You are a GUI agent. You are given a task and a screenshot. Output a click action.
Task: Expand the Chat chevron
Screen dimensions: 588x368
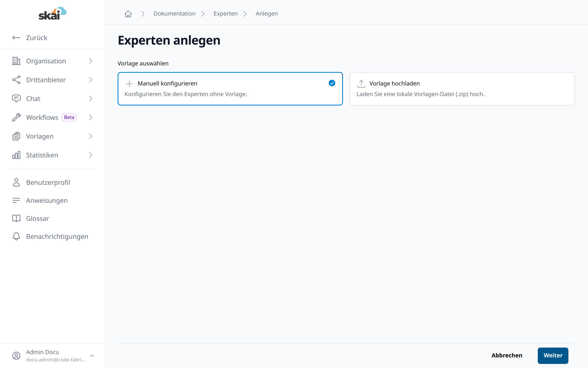91,99
